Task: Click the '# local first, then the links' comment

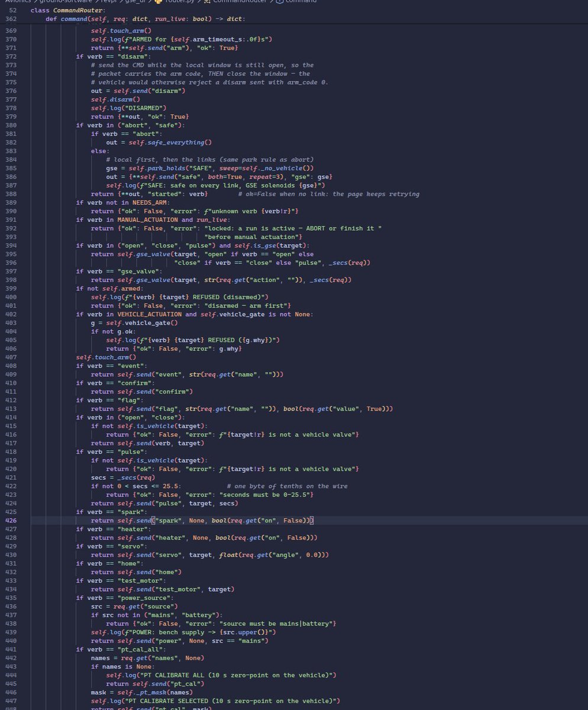Action: [x=211, y=160]
